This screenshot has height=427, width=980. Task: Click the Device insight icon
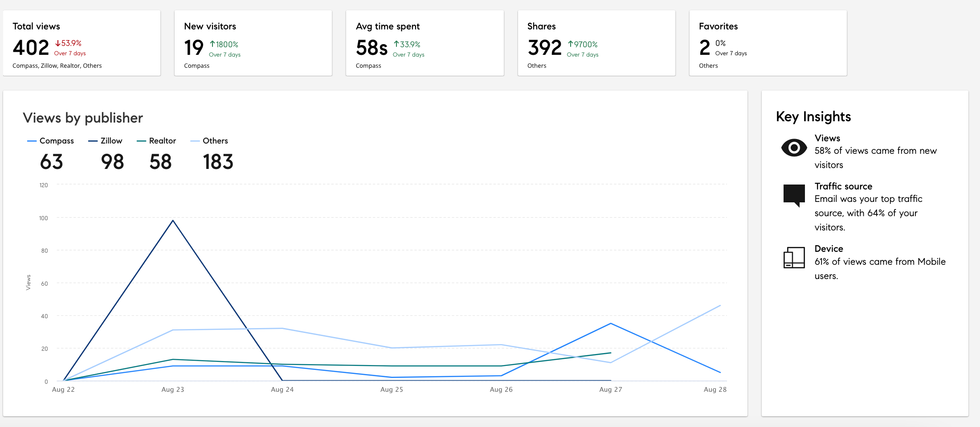(x=794, y=258)
